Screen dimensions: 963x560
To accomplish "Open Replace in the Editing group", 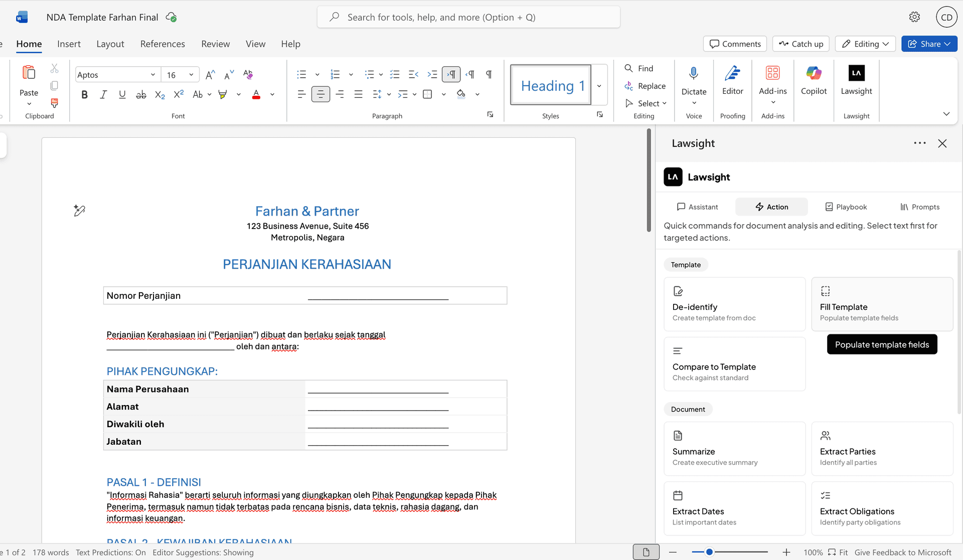I will pos(646,86).
